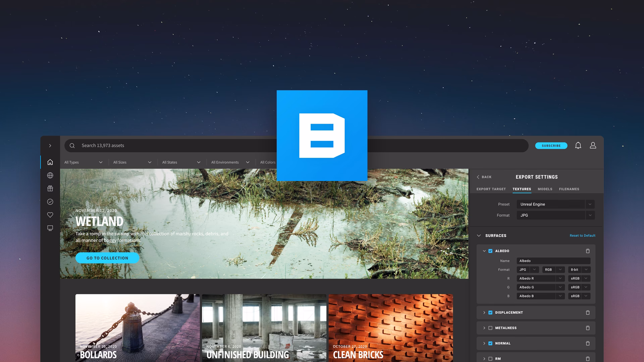Select the Textures tab
644x362 pixels.
tap(522, 189)
